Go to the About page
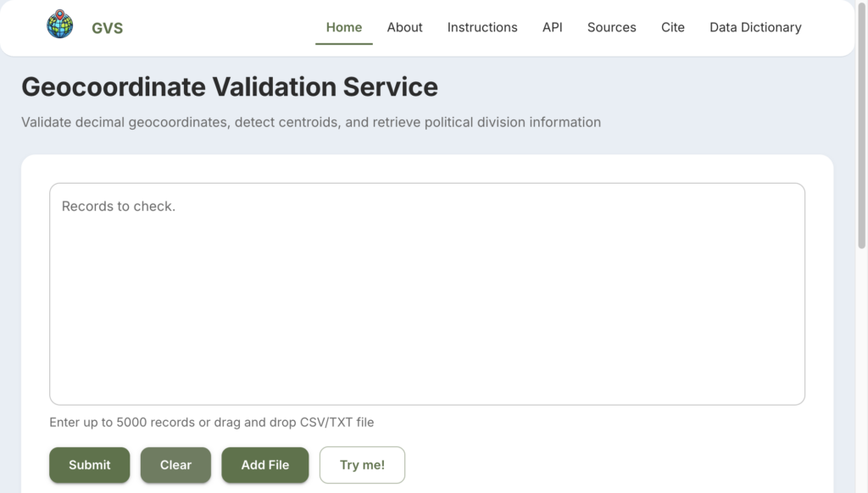The width and height of the screenshot is (868, 493). point(404,28)
